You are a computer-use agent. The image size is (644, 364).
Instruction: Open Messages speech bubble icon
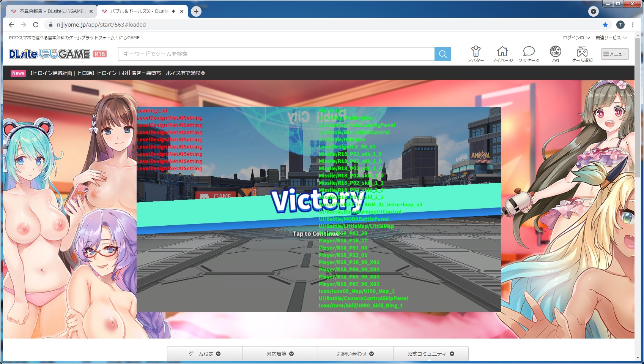[529, 54]
